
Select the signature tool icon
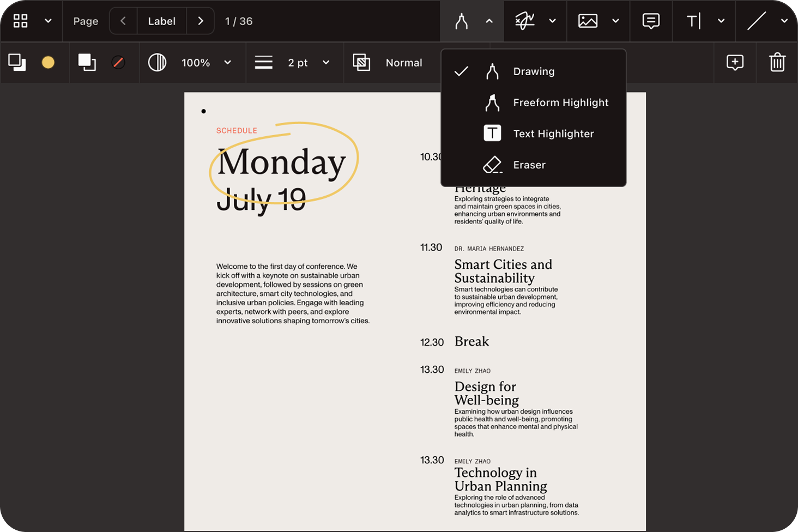click(524, 21)
